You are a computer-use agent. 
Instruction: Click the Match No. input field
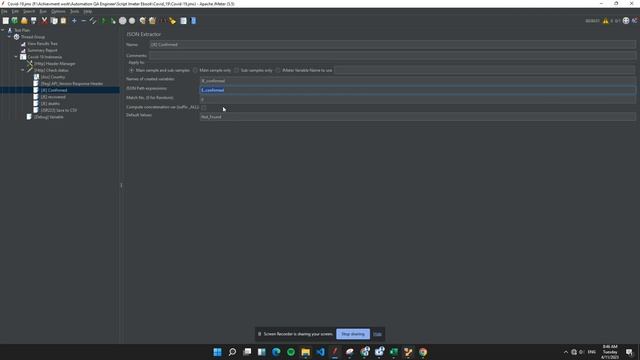pyautogui.click(x=418, y=100)
